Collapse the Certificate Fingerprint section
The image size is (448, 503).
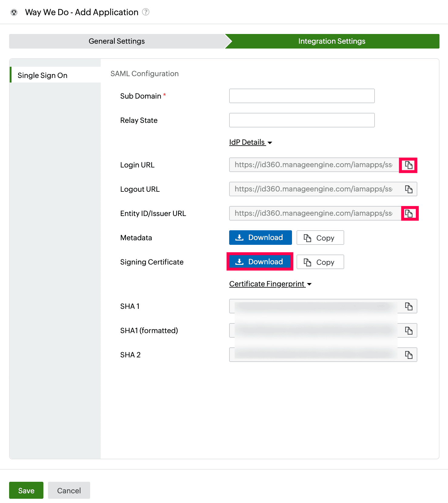270,284
